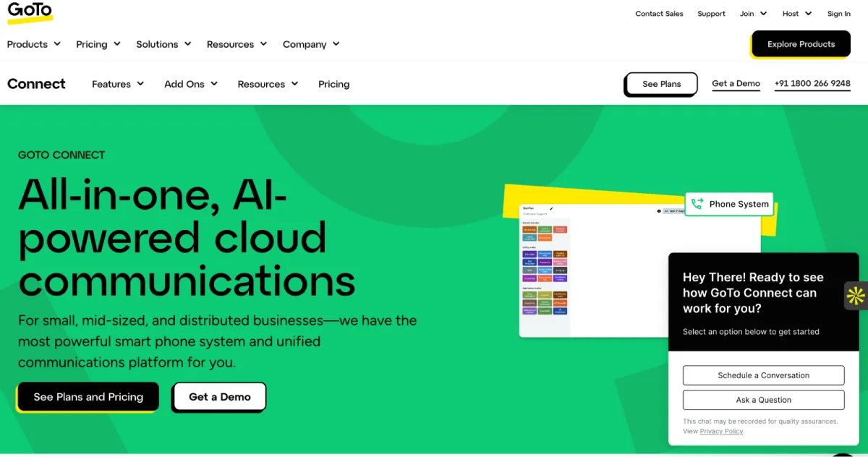Choose Ask a Question in chat
This screenshot has height=457, width=868.
pos(763,400)
